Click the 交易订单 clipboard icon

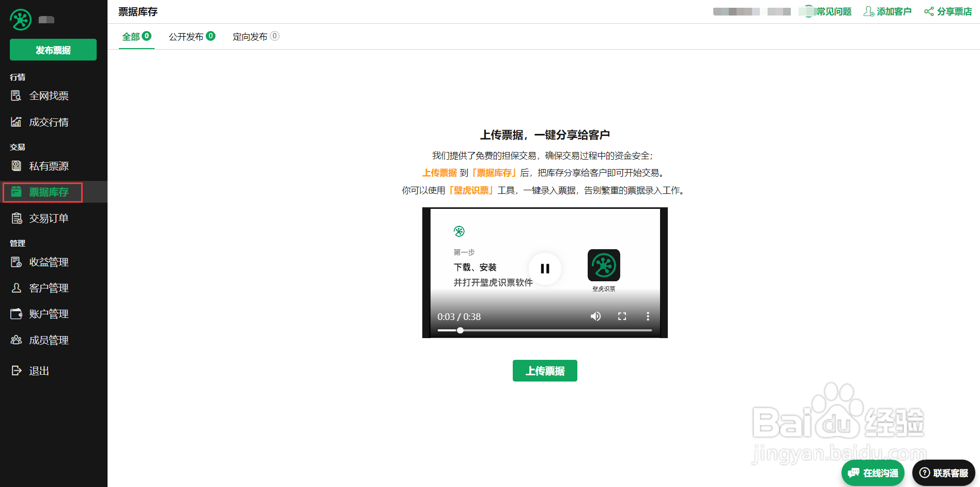(x=17, y=218)
